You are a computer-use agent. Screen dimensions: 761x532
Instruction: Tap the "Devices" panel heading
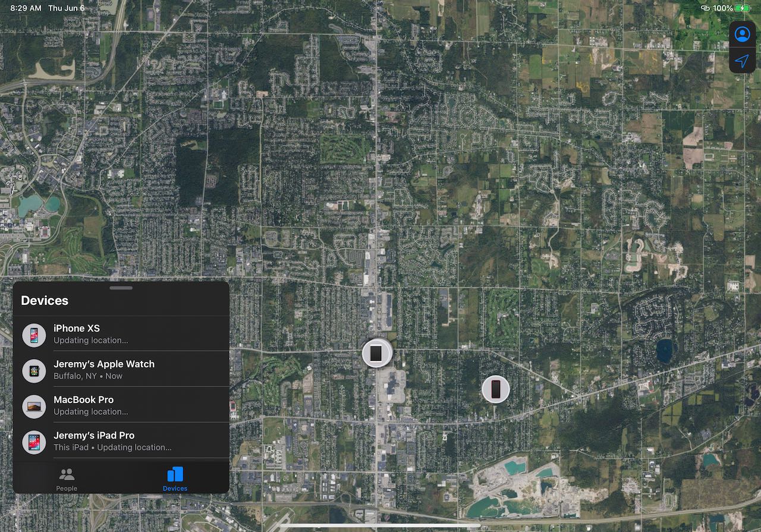(45, 301)
